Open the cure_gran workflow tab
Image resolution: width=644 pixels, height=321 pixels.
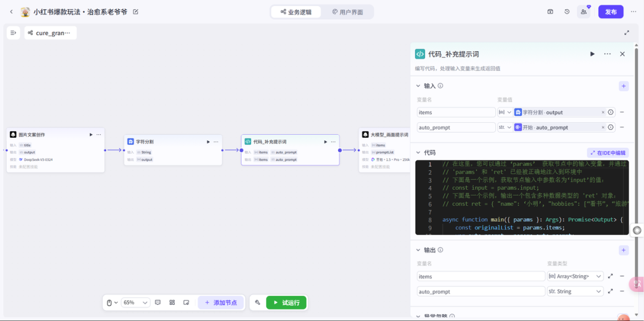click(x=51, y=33)
